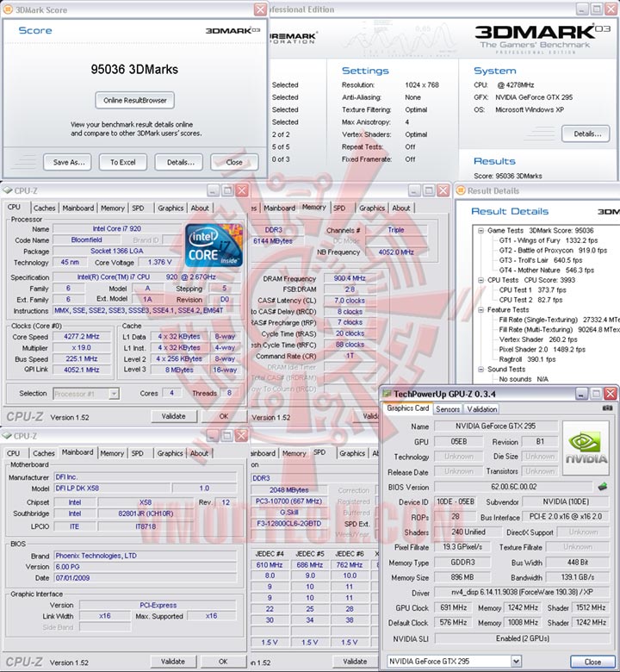Image resolution: width=620 pixels, height=672 pixels.
Task: Open the Processor #1 selection dropdown in CPU-Z
Action: pos(114,394)
